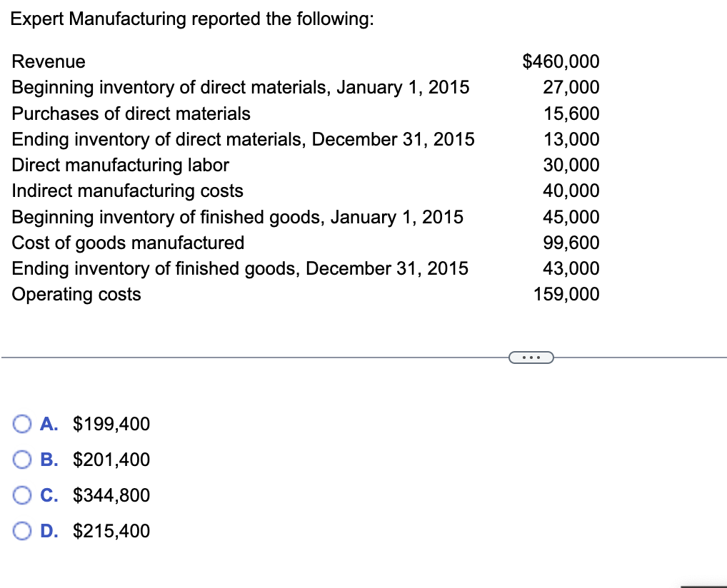Select the Purchases of direct materials line

131,113
